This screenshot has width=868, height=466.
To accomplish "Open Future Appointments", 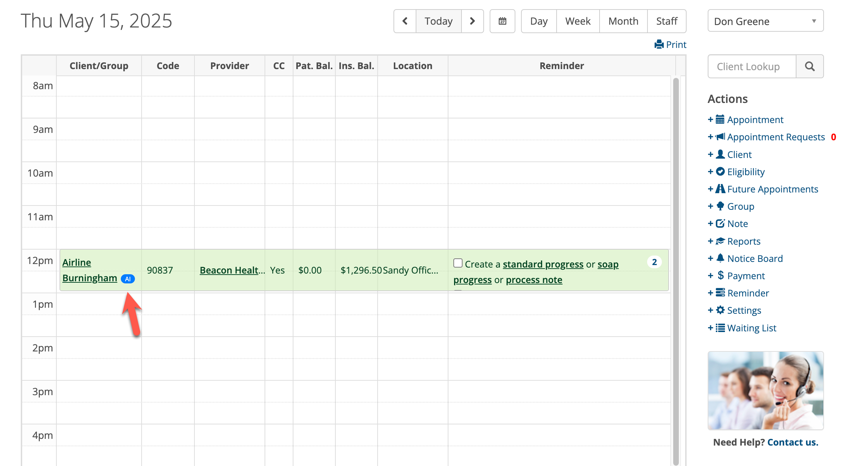I will (773, 189).
